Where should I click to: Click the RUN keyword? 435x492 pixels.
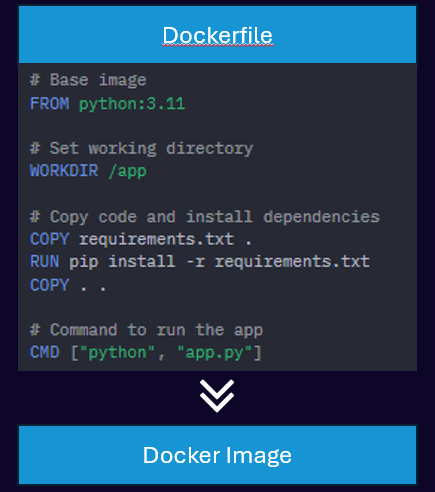point(44,261)
